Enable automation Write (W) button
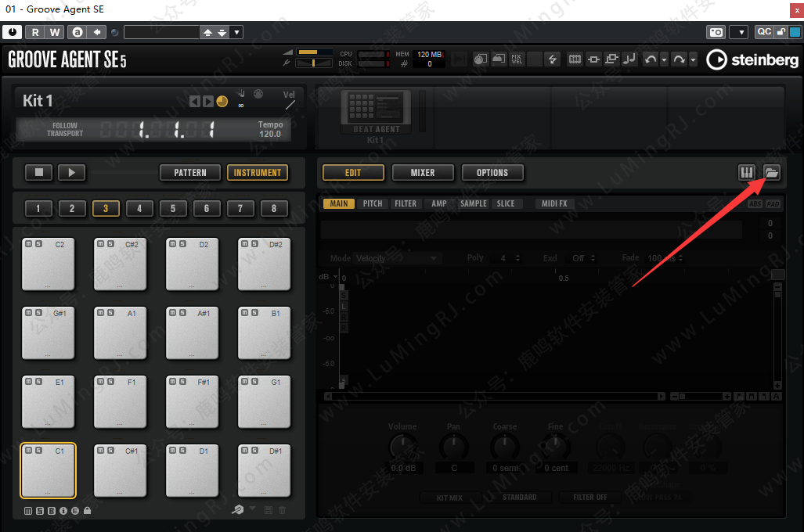Viewport: 804px width, 532px height. pos(54,32)
